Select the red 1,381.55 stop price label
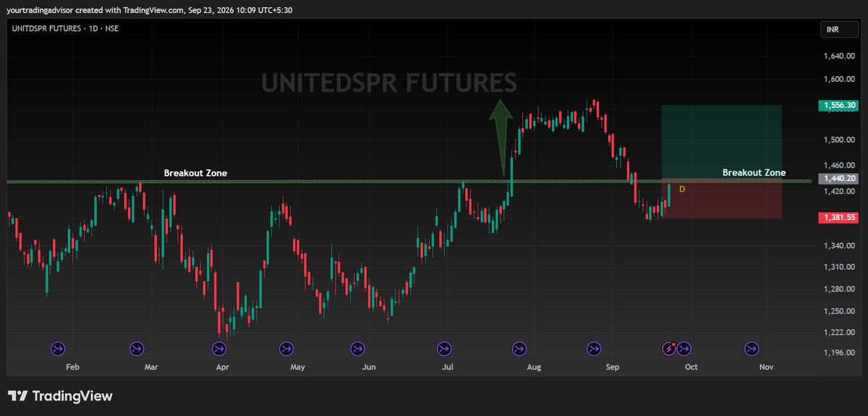This screenshot has width=868, height=416. click(839, 217)
